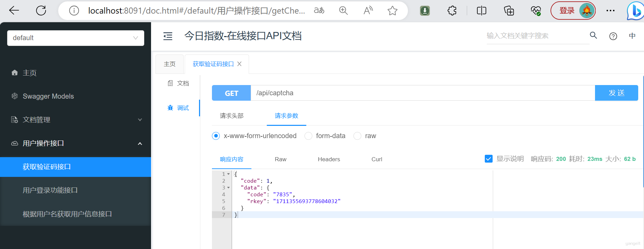The height and width of the screenshot is (249, 644).
Task: Expand 文档管理 menu
Action: click(x=76, y=120)
